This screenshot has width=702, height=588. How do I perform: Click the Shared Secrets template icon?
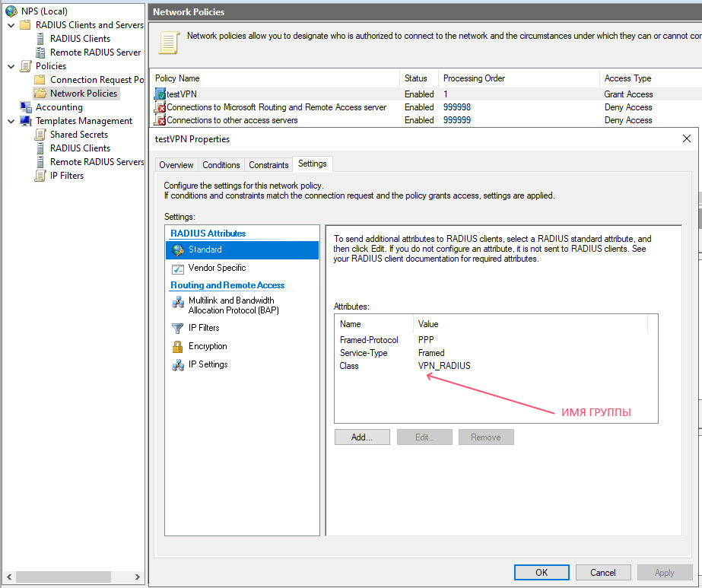coord(40,135)
